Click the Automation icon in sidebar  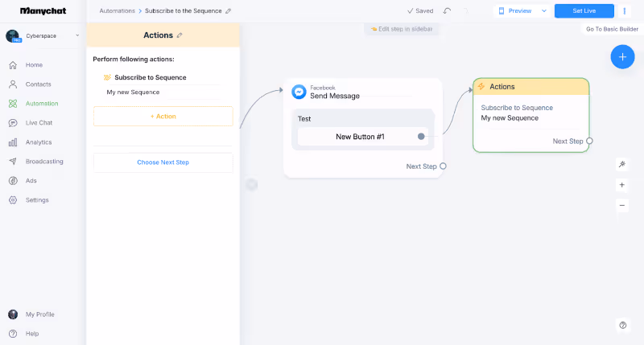tap(13, 104)
